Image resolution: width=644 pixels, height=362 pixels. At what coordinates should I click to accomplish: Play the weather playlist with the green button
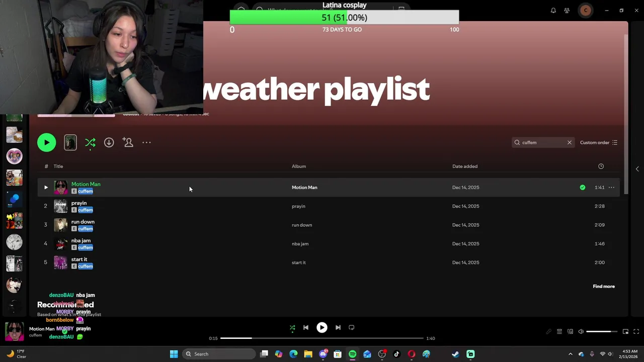pos(46,142)
